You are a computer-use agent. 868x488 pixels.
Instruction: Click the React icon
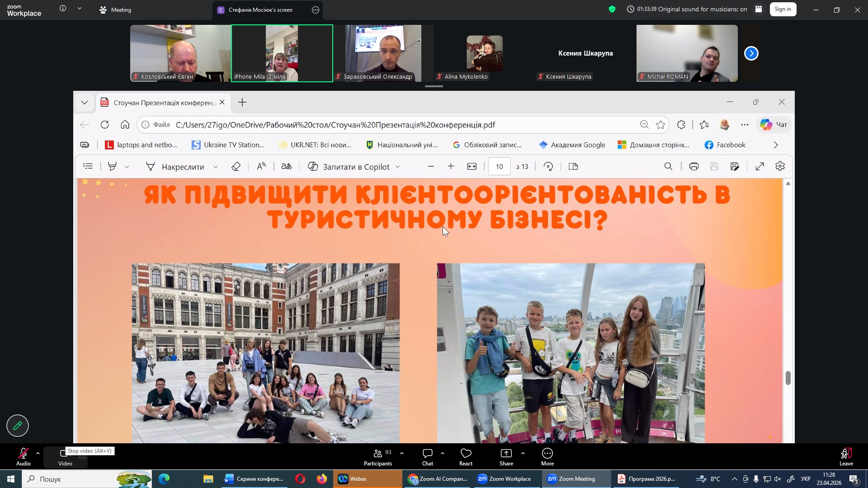click(466, 456)
